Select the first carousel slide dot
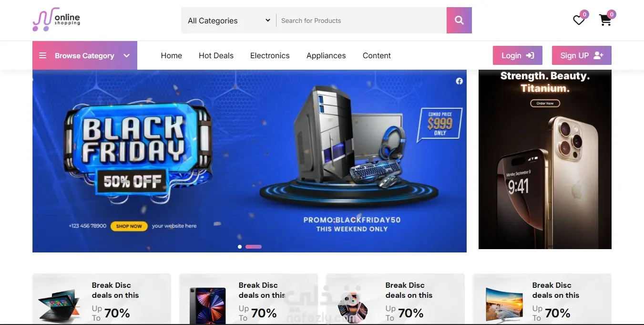This screenshot has height=325, width=644. click(x=239, y=247)
